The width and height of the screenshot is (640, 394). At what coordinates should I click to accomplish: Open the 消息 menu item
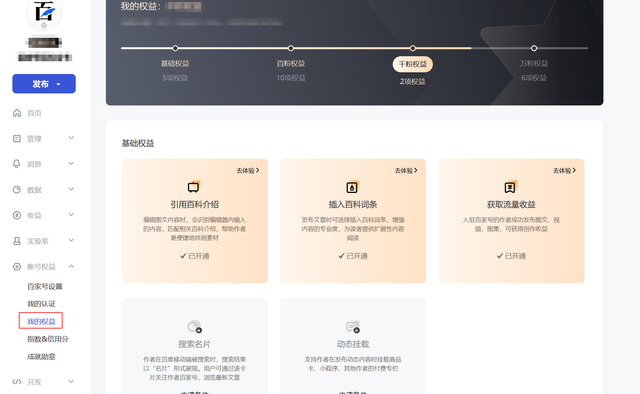(x=34, y=164)
